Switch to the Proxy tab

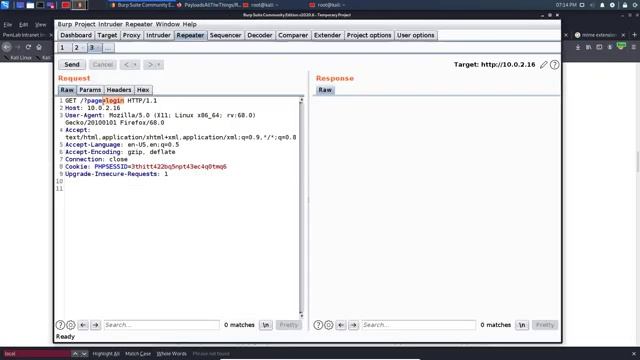point(131,36)
